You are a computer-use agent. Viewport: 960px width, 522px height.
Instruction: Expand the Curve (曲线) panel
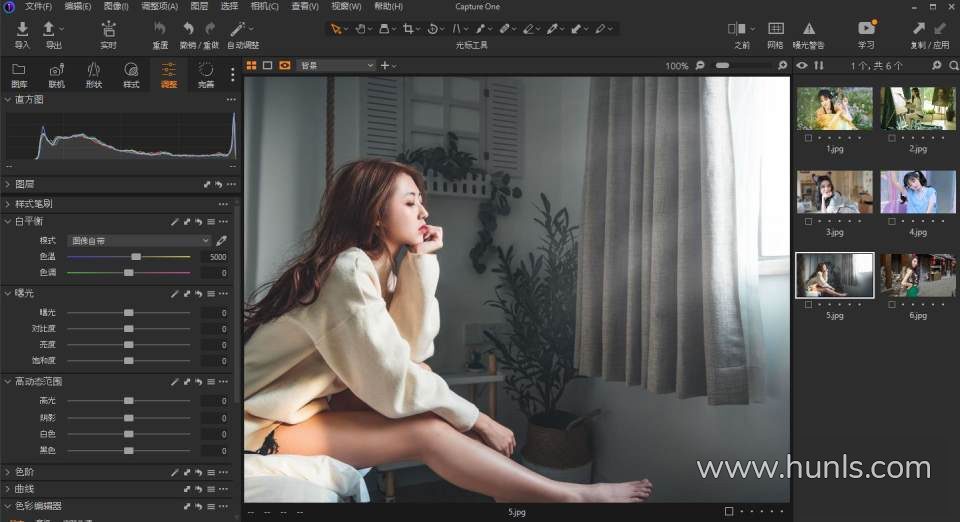click(x=7, y=490)
